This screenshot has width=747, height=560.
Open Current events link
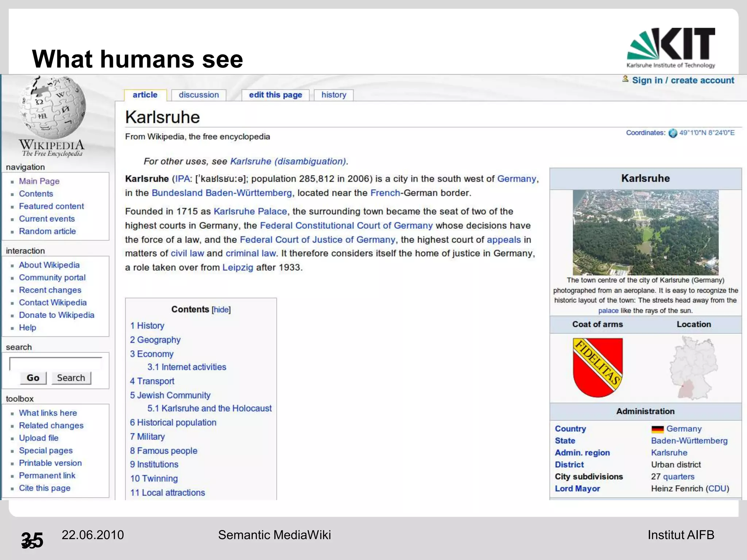click(47, 219)
